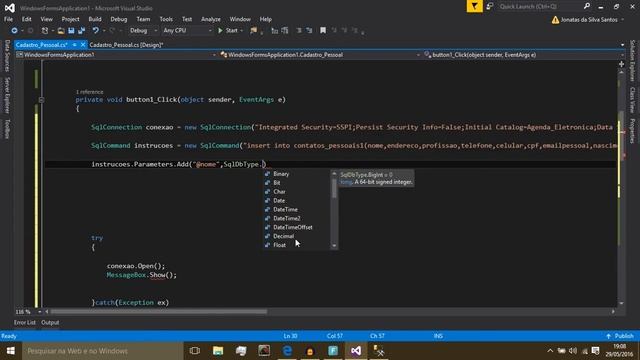
Task: Click the Quick Launch search field
Action: coord(540,7)
